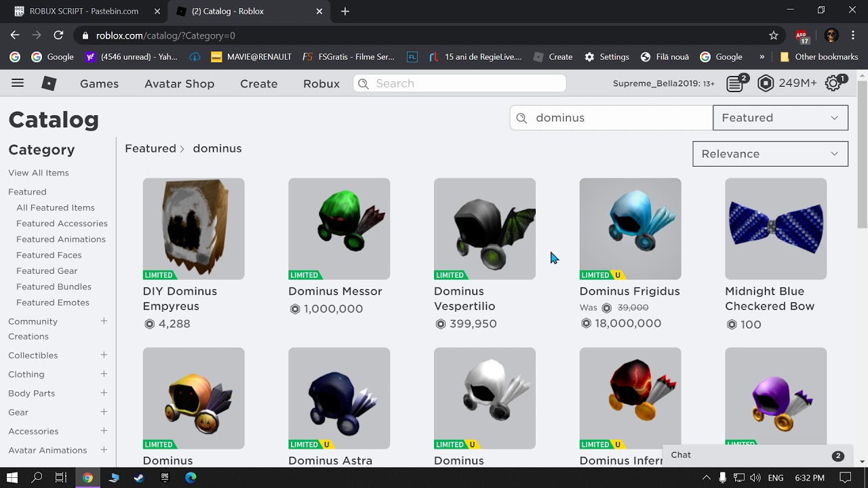
Task: Open the Dominus Messor item thumbnail
Action: tap(339, 229)
